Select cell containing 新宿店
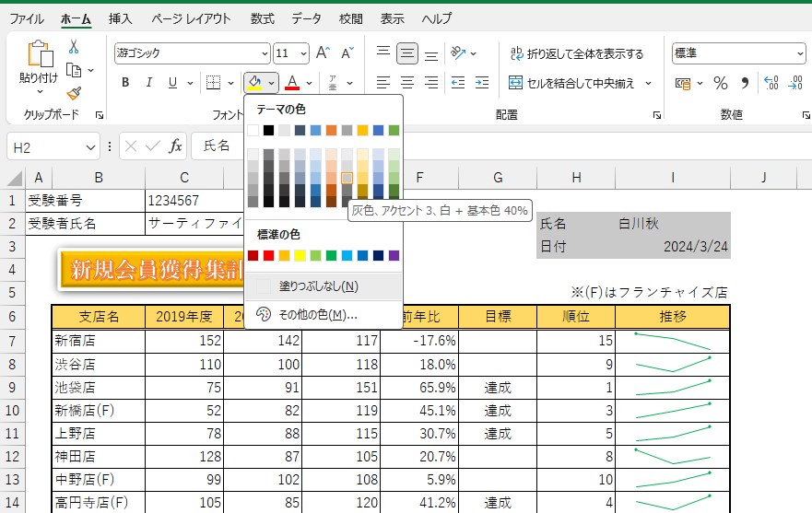This screenshot has height=513, width=812. pyautogui.click(x=98, y=341)
